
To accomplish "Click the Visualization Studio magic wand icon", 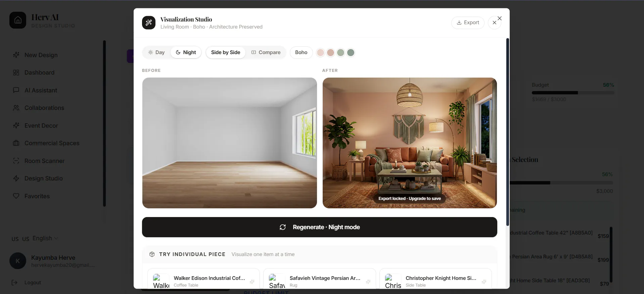I will pyautogui.click(x=149, y=23).
